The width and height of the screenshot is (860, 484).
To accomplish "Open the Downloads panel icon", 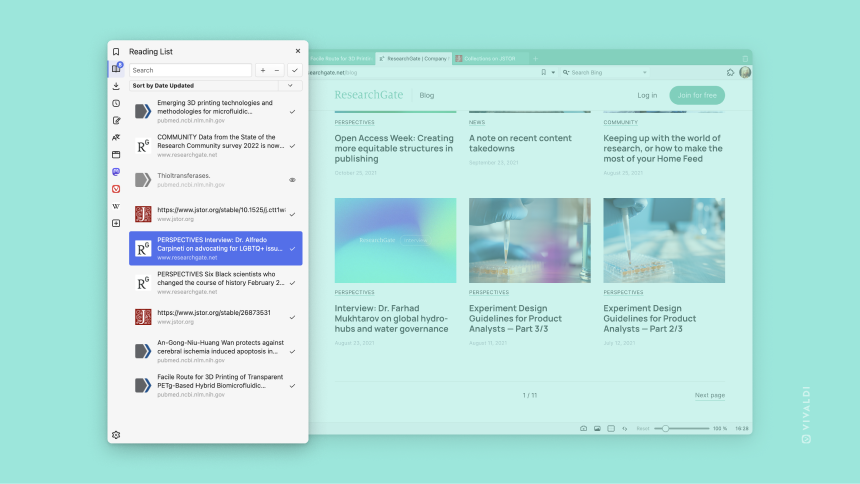I will coord(116,86).
